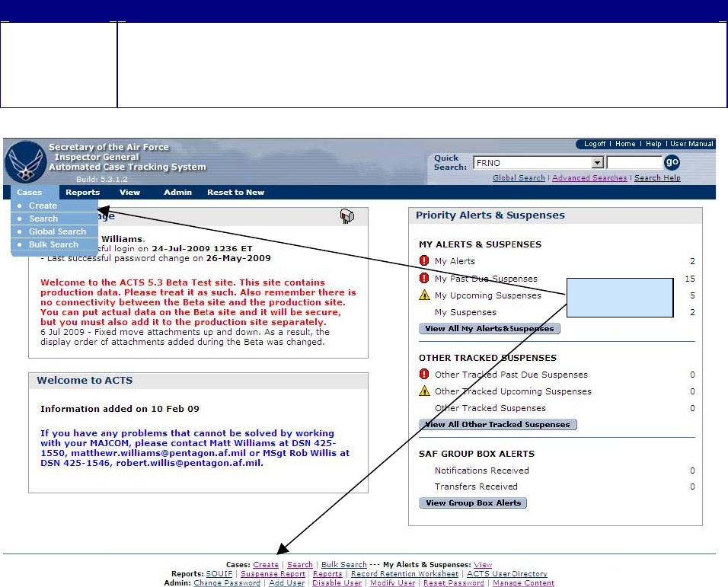Click the round go search button
The image size is (728, 587).
click(672, 162)
